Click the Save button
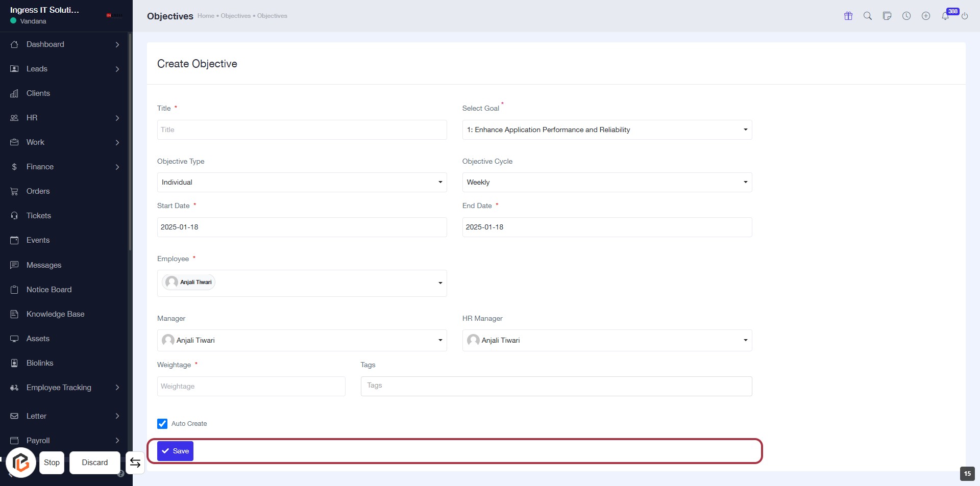980x486 pixels. [175, 451]
